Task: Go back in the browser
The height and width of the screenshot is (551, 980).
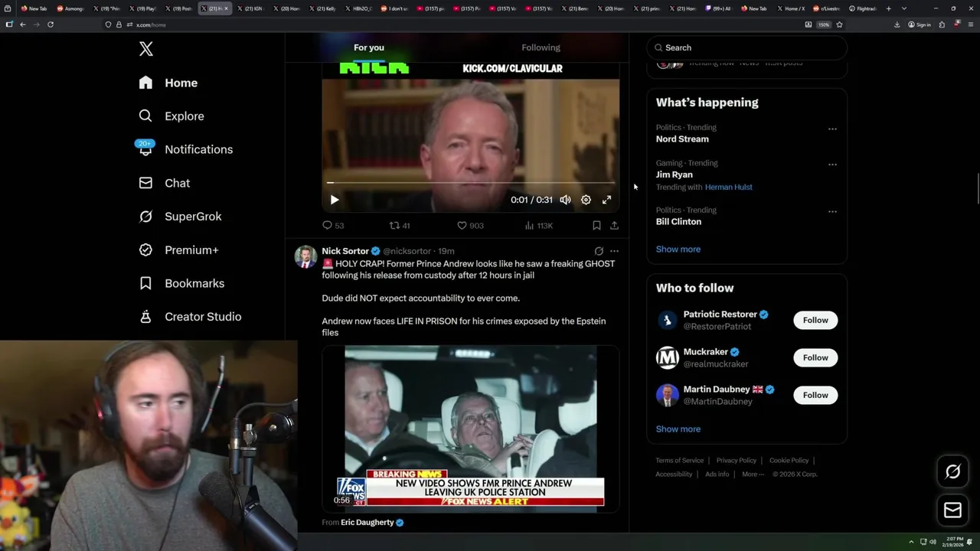Action: [23, 24]
